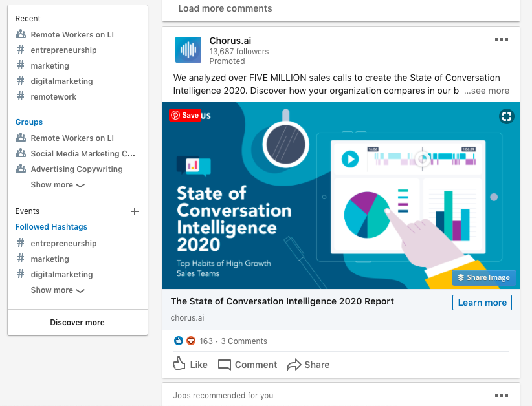The height and width of the screenshot is (406, 532).
Task: Like the Chorus.ai post
Action: 190,365
